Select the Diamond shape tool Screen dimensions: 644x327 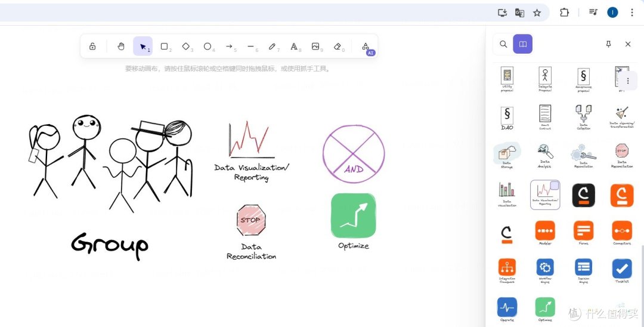186,47
